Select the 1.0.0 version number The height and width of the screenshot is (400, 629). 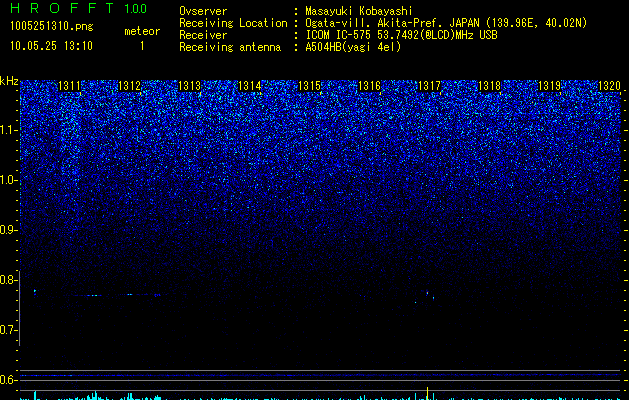[136, 9]
